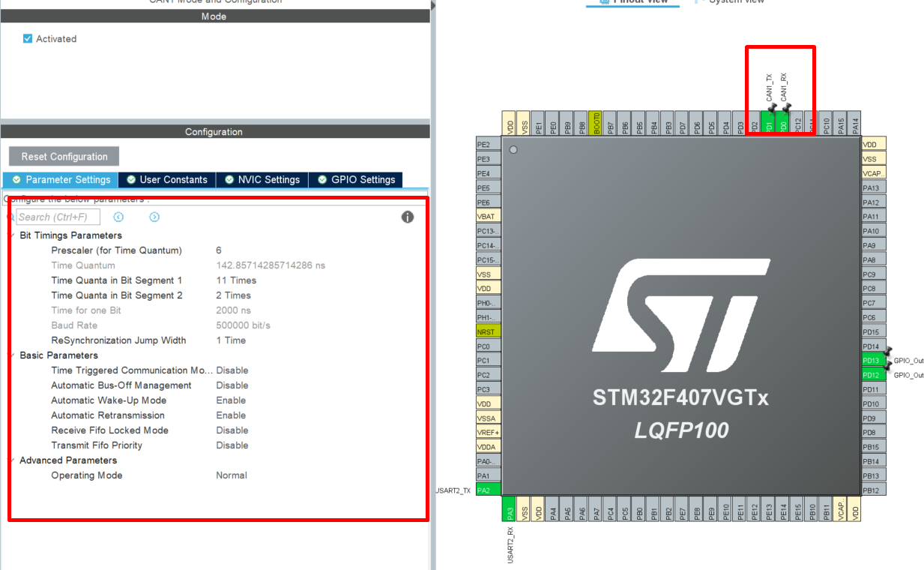Click inside the Search Ctrl+F field
The image size is (924, 570).
[x=60, y=217]
